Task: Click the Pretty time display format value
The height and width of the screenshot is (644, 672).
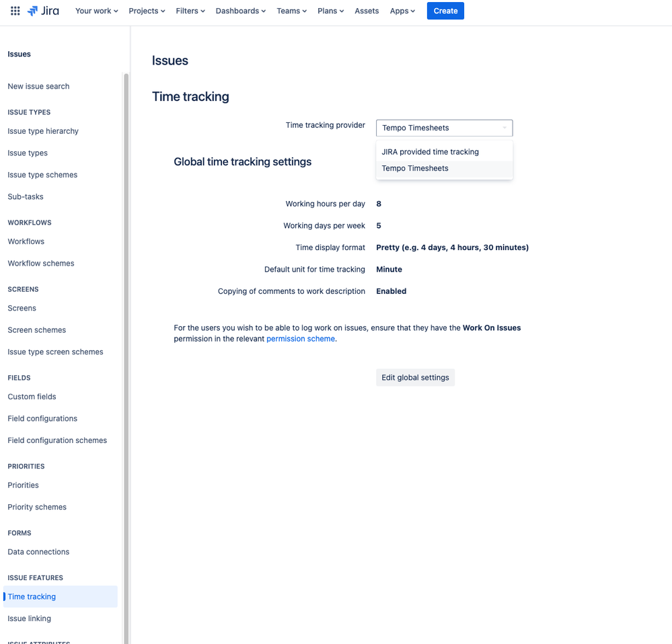Action: (x=452, y=247)
